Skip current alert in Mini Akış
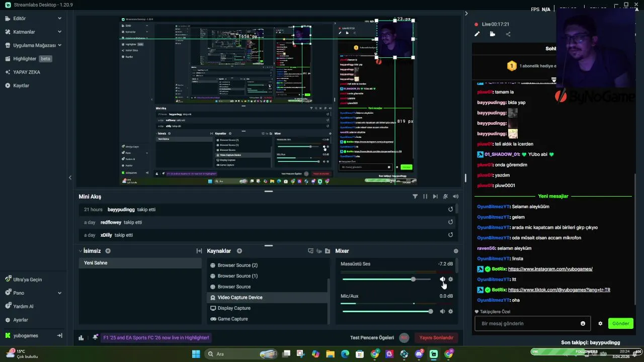Screen dimensions: 644x362 (435, 197)
